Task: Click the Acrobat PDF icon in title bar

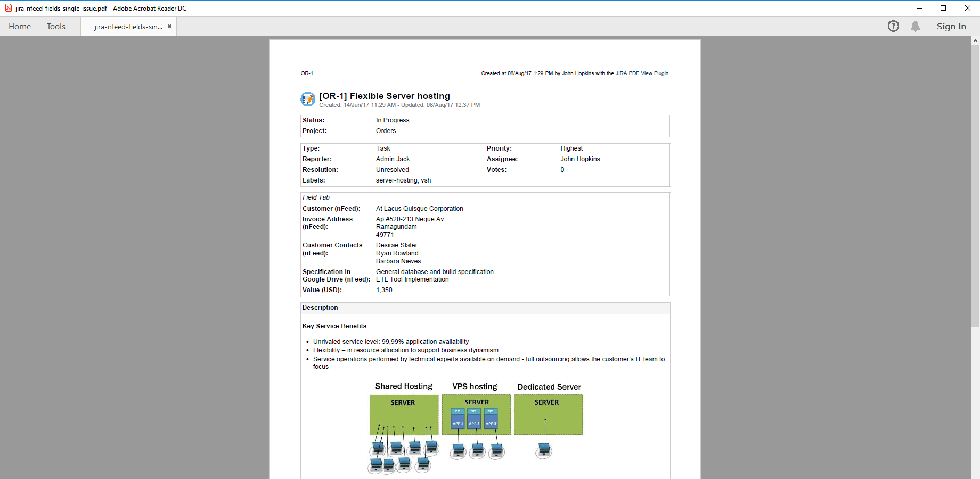Action: click(x=8, y=8)
